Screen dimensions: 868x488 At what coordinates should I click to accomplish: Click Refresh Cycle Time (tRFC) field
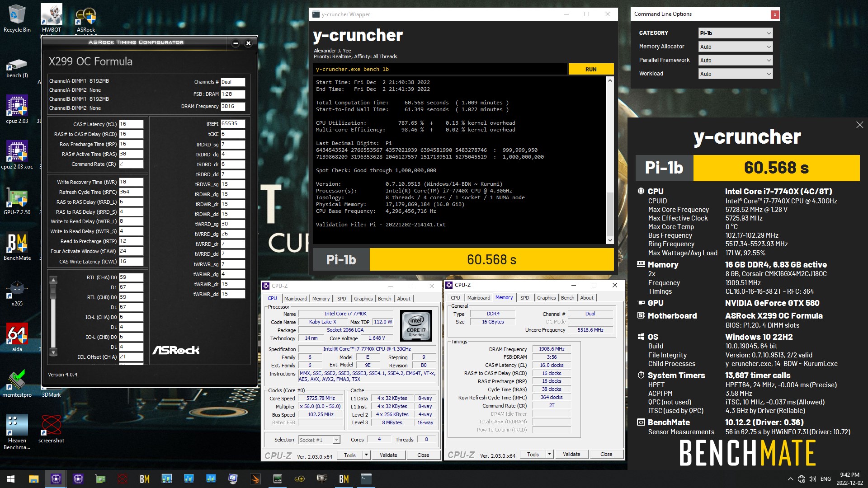coord(131,192)
